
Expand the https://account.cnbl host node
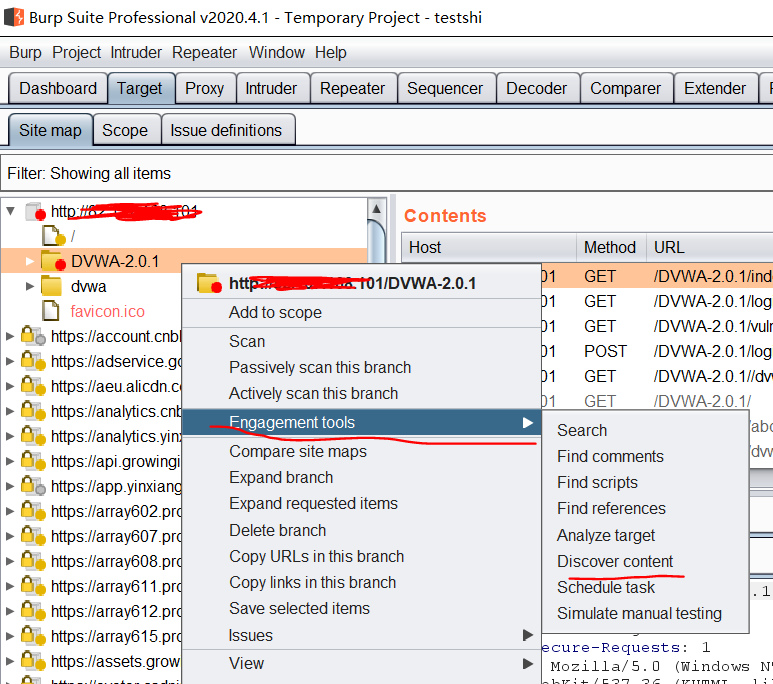[9, 336]
